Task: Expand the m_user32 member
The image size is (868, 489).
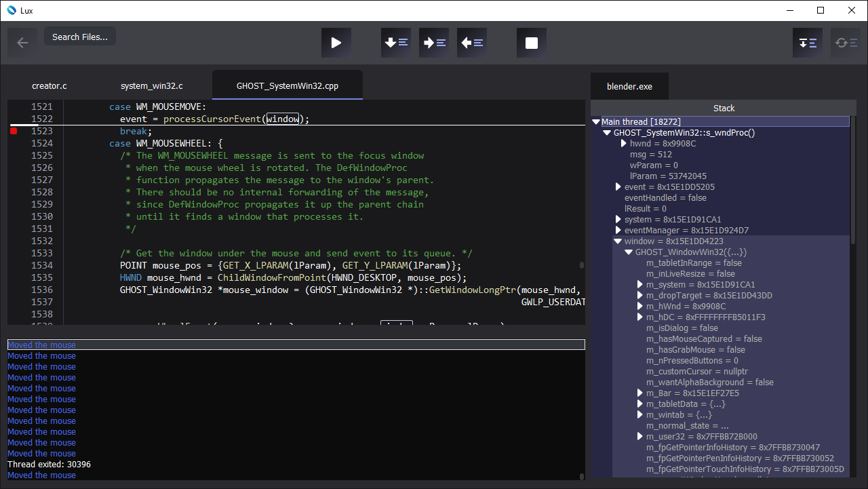Action: pyautogui.click(x=639, y=437)
